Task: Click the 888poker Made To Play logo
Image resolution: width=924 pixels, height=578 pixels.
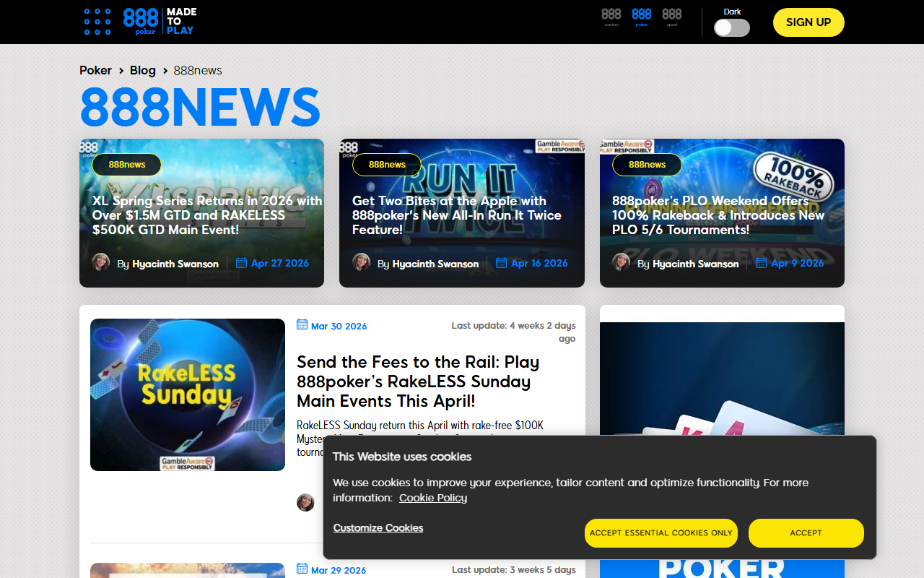Action: 159,22
